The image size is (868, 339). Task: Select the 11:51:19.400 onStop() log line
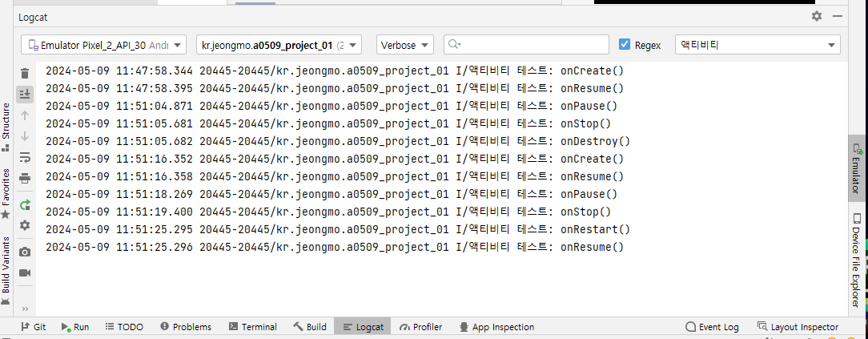[328, 212]
